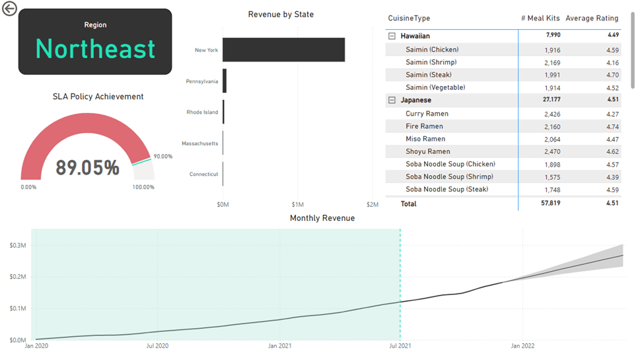Viewport: 644px width, 359px height.
Task: Select the New York revenue bar
Action: [x=283, y=50]
